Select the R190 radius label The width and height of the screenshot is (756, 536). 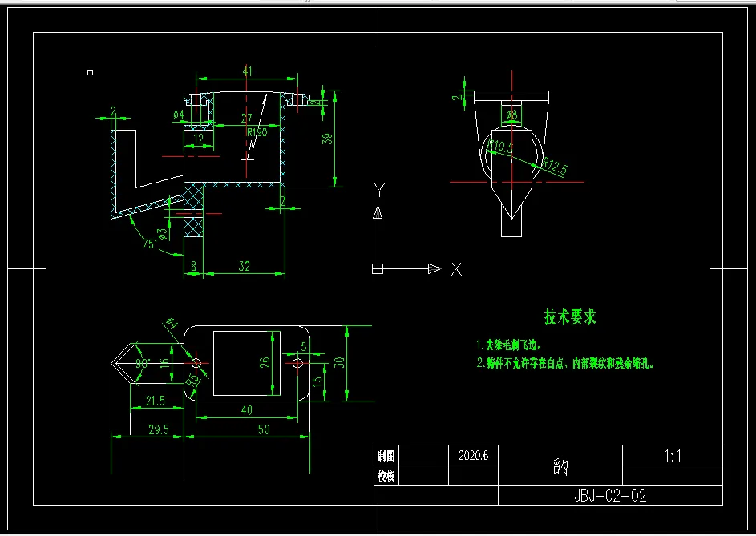point(257,132)
